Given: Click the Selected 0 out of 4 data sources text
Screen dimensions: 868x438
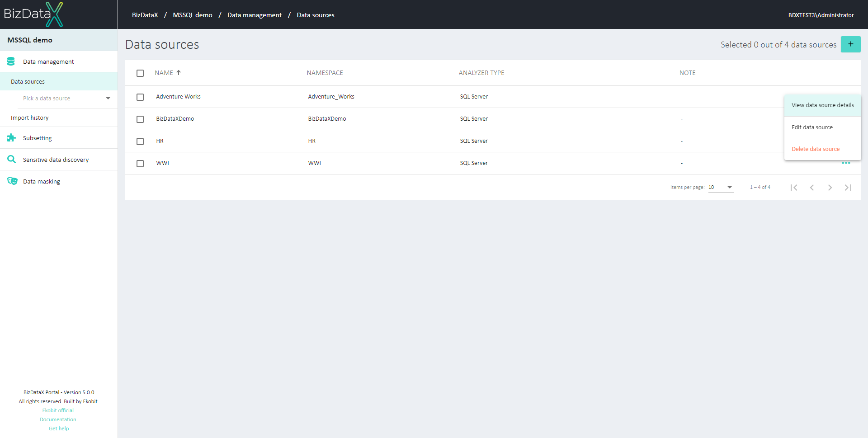Looking at the screenshot, I should tap(778, 45).
